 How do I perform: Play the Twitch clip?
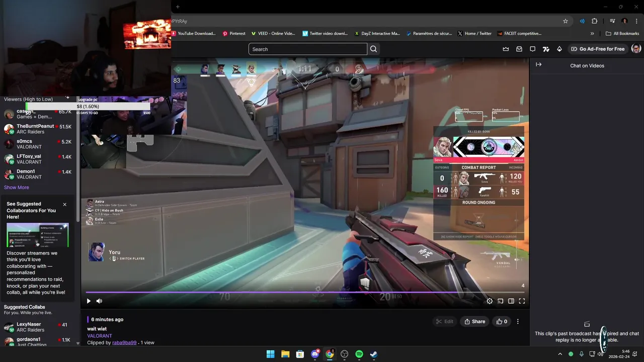(89, 301)
